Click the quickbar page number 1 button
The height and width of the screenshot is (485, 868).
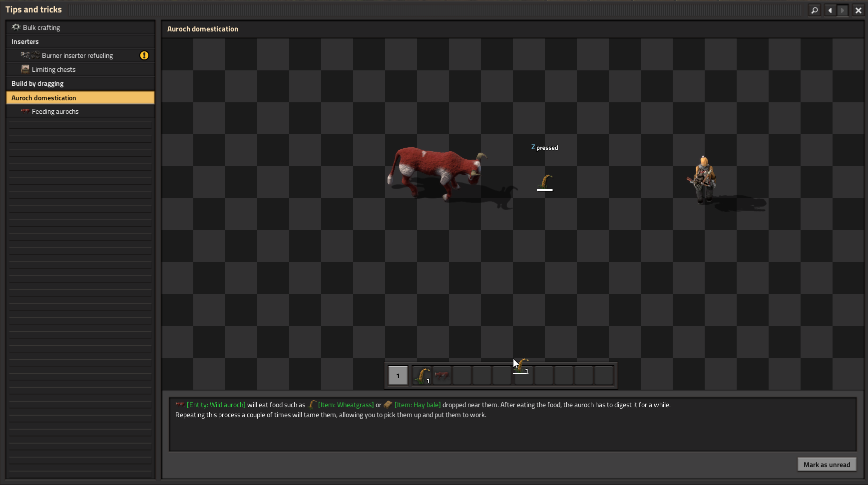398,376
